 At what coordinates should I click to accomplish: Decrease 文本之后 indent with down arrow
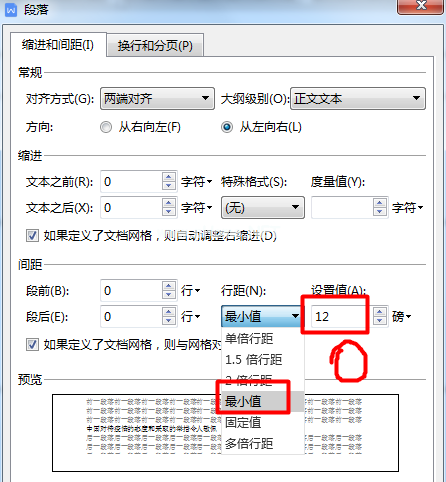coord(169,212)
